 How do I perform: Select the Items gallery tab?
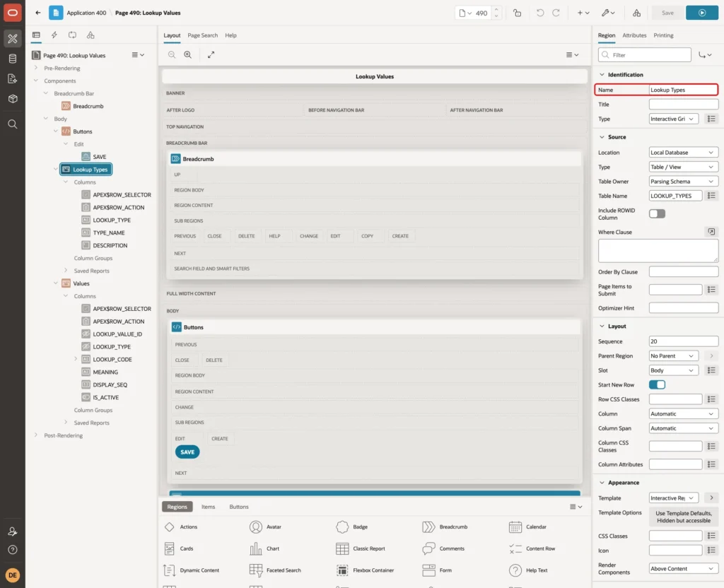click(209, 507)
